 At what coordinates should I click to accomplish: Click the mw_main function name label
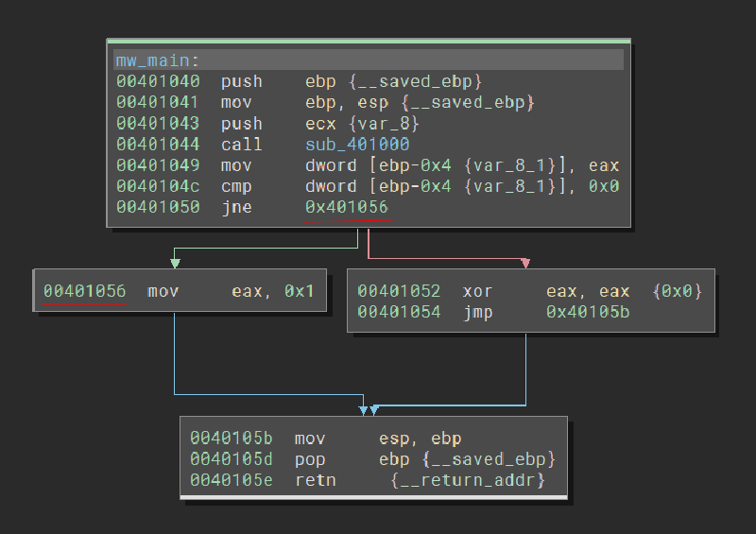coord(157,60)
